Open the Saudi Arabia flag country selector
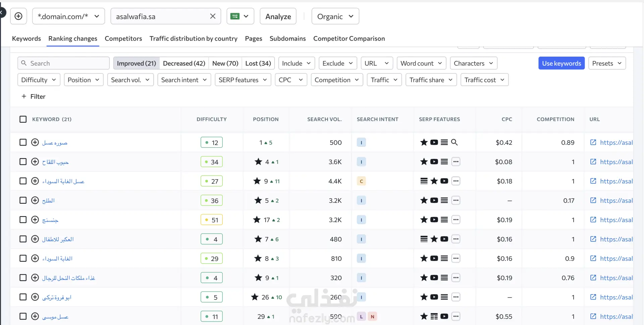This screenshot has height=325, width=644. click(240, 16)
